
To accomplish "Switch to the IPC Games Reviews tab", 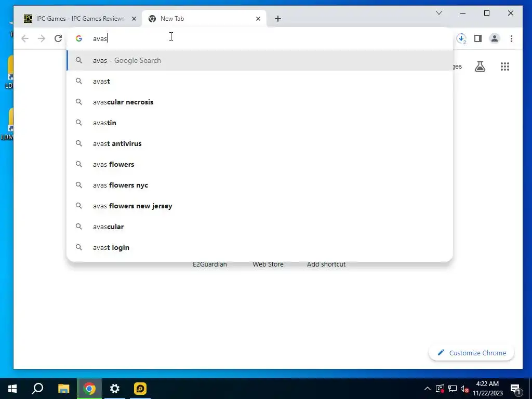I will click(x=79, y=19).
